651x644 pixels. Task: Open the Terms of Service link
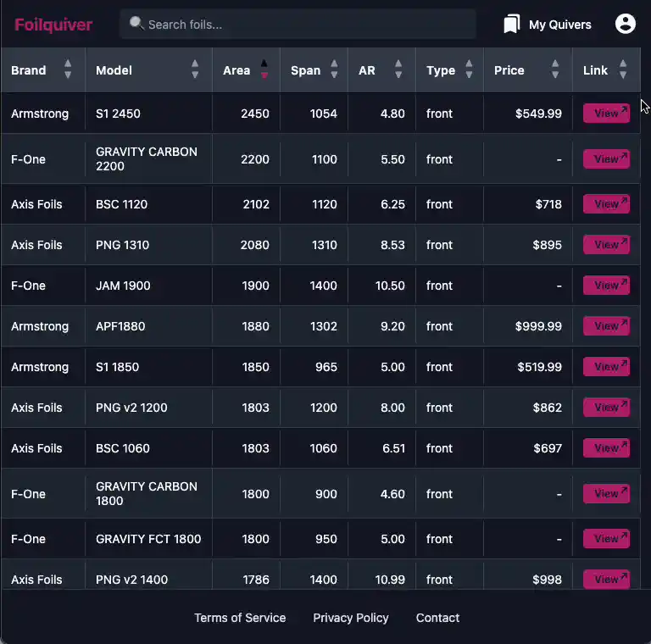tap(240, 618)
